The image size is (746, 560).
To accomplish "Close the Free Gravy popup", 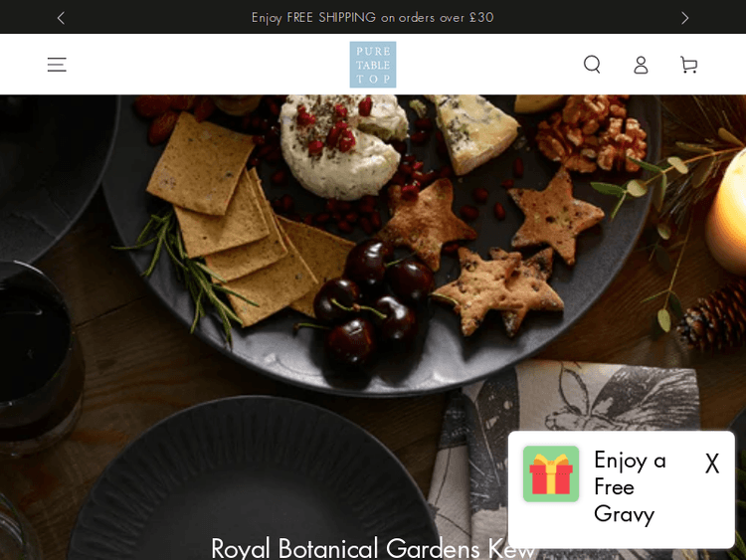I will coord(712,463).
